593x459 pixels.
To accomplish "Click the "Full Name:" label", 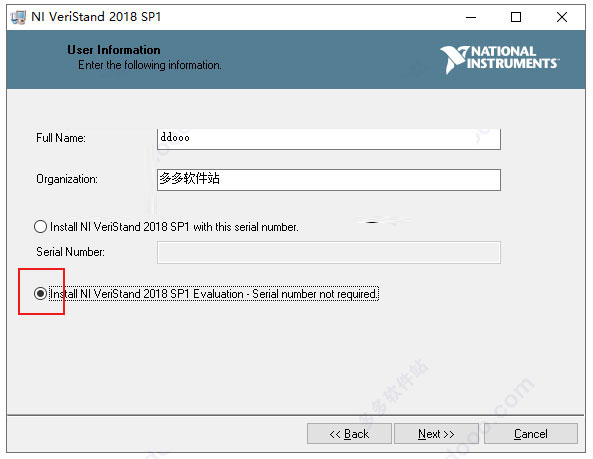I will [61, 138].
